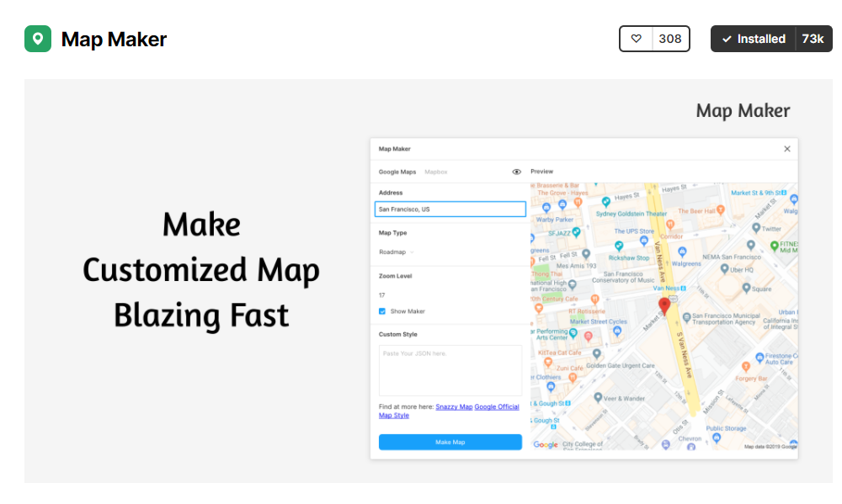
Task: Click the Zuni Café restaurant pin
Action: coord(573,377)
